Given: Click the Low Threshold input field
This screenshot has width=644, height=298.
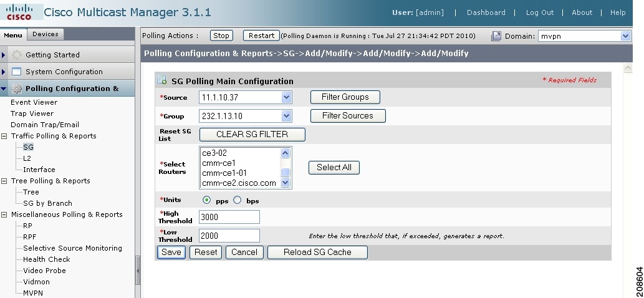Looking at the screenshot, I should (229, 236).
